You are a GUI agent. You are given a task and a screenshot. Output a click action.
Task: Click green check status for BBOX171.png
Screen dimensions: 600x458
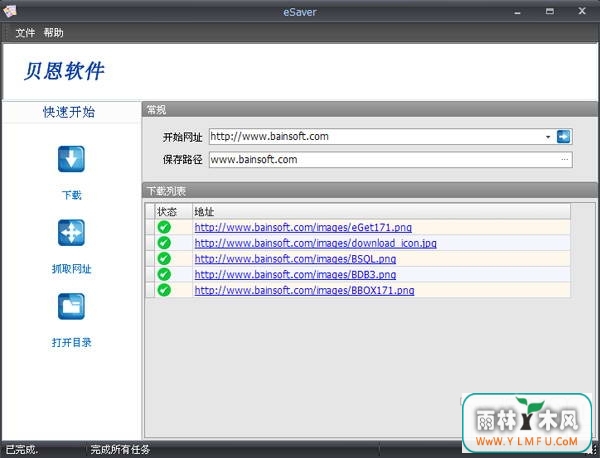pyautogui.click(x=164, y=290)
